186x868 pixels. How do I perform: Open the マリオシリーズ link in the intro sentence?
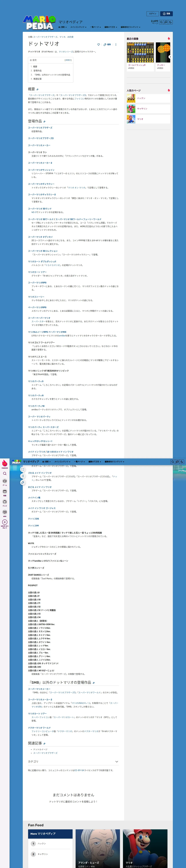(65, 52)
